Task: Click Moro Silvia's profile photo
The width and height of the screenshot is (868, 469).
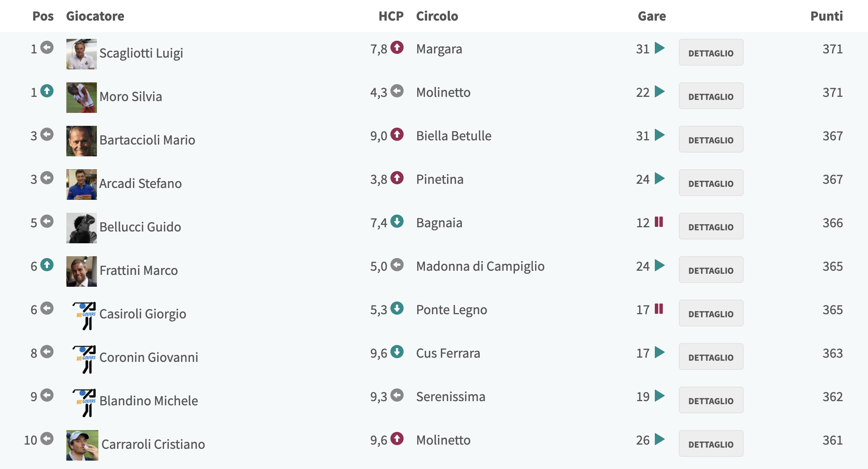Action: point(82,98)
